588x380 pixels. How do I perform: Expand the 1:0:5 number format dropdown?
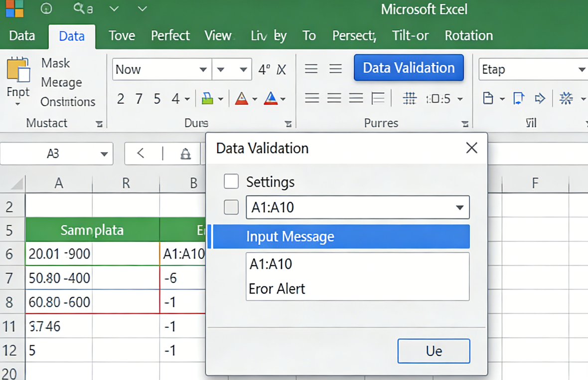460,99
